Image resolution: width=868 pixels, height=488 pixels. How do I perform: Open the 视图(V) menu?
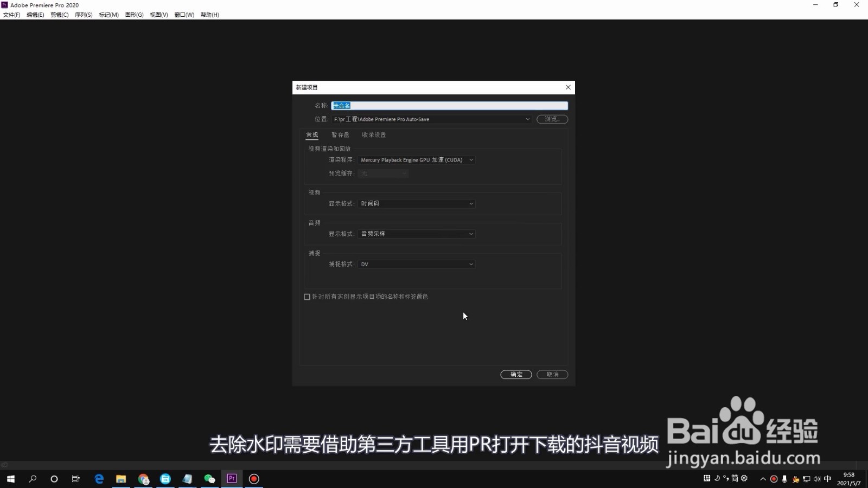[x=159, y=15]
